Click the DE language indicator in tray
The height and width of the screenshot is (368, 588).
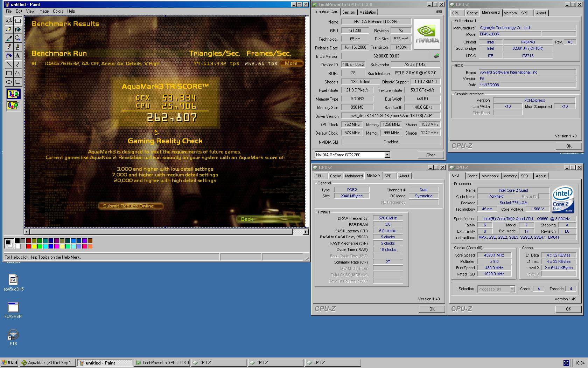(566, 363)
